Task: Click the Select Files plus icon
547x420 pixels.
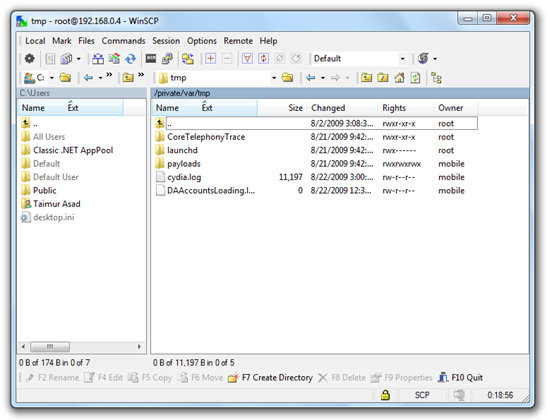Action: (x=210, y=59)
